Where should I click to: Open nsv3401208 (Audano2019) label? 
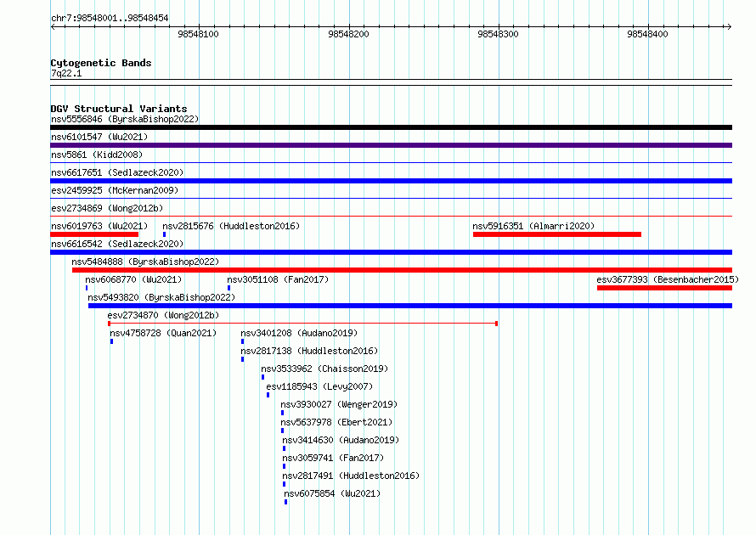click(299, 333)
